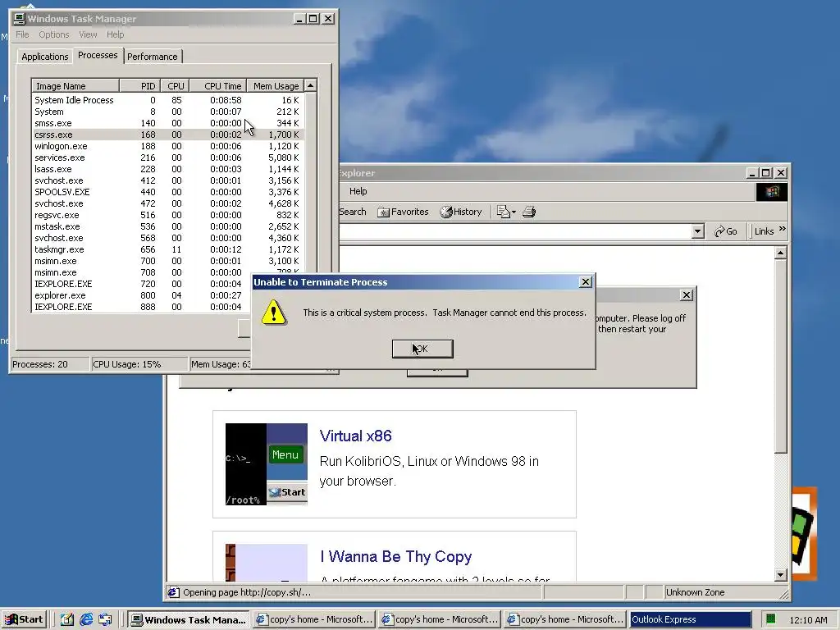Click the address bar input field

pyautogui.click(x=515, y=231)
